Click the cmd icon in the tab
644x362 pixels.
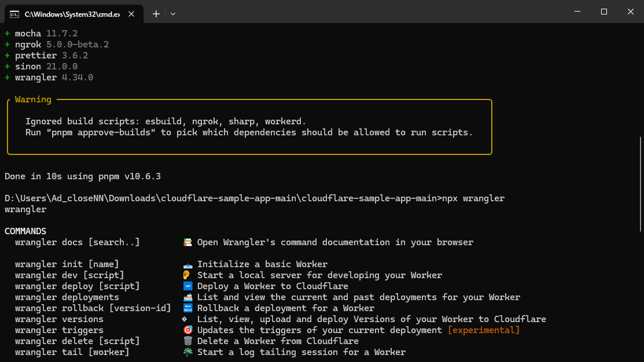[x=14, y=14]
